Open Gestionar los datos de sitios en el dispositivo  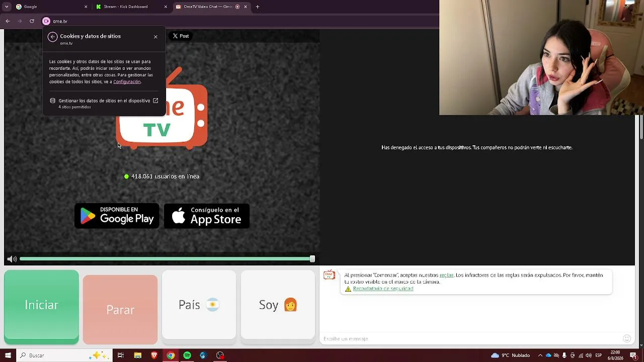(104, 103)
